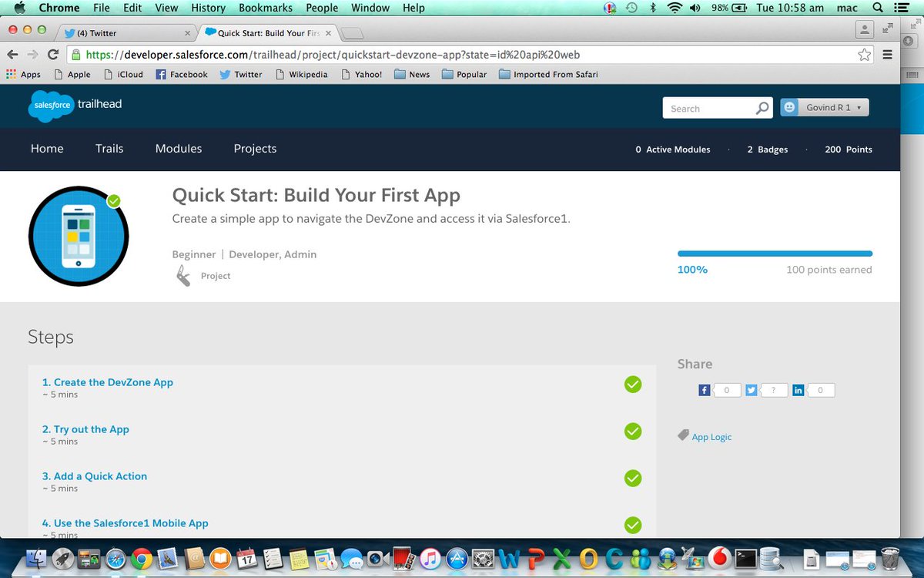Open step 1. Create the DevZone App

108,382
